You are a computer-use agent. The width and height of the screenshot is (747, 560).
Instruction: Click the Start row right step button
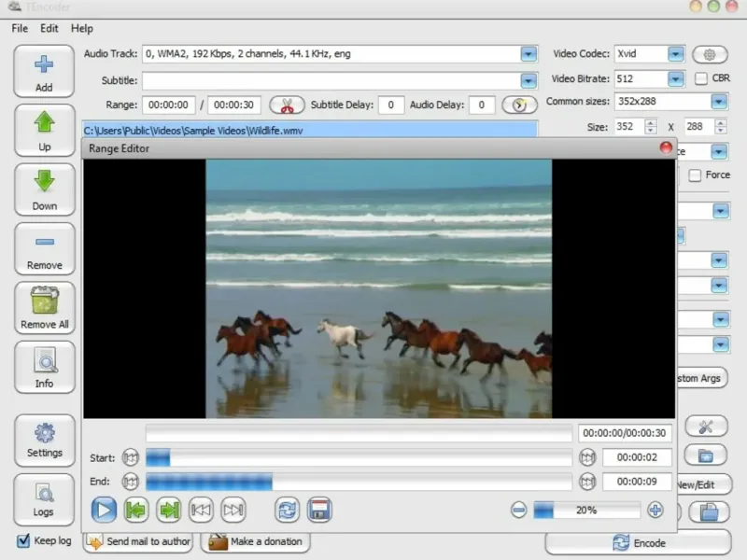coord(587,457)
